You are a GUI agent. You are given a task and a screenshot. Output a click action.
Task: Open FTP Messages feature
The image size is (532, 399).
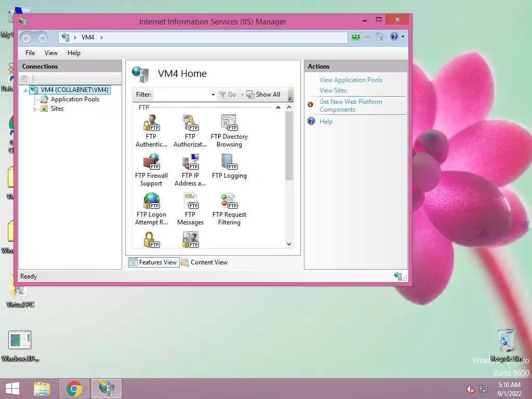(x=190, y=209)
